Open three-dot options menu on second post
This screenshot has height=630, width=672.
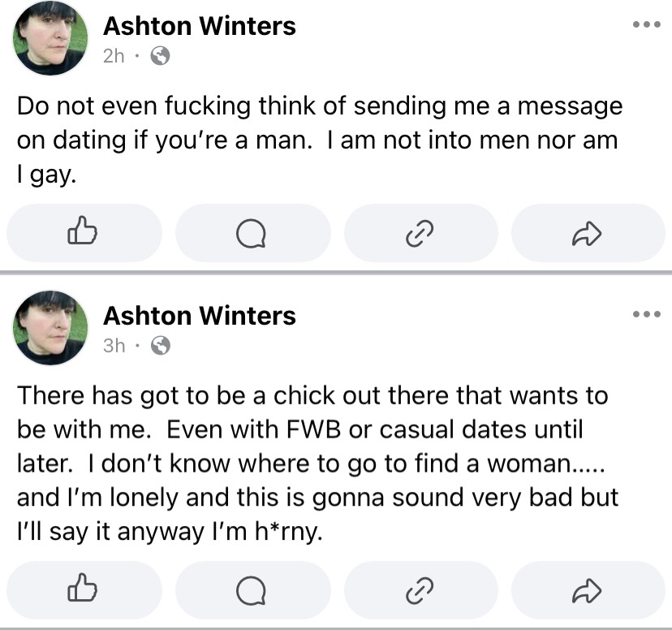[647, 314]
